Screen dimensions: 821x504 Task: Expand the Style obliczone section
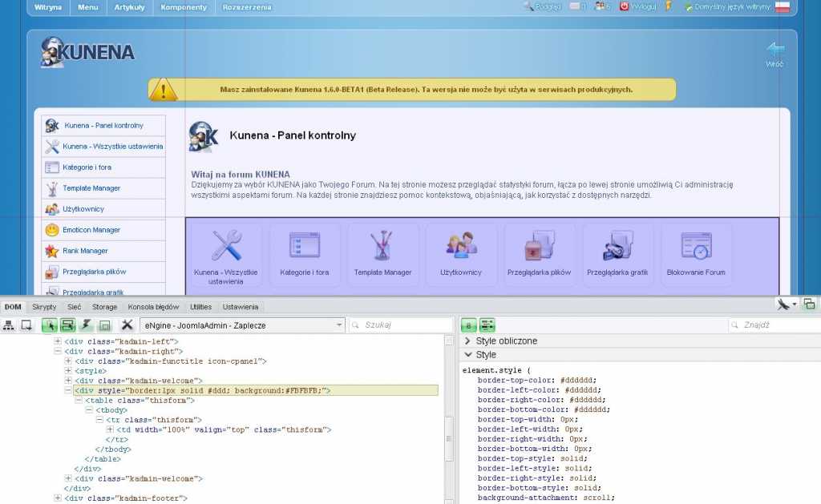click(468, 341)
